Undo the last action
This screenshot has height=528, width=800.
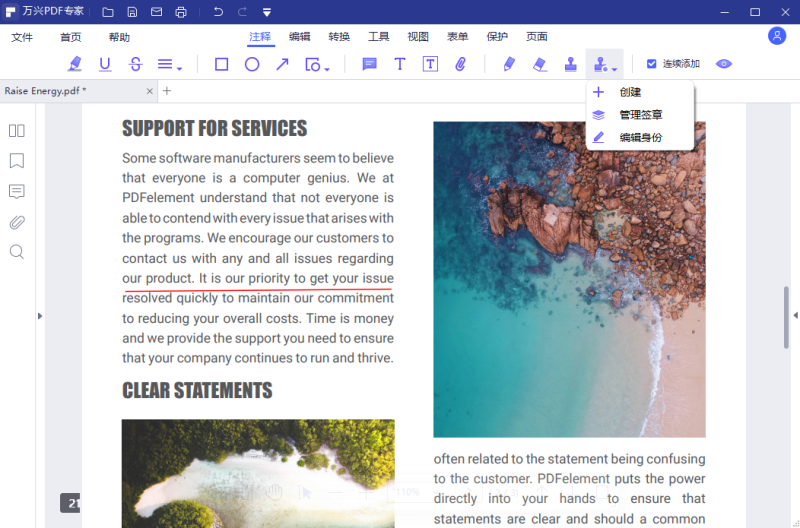pos(218,12)
